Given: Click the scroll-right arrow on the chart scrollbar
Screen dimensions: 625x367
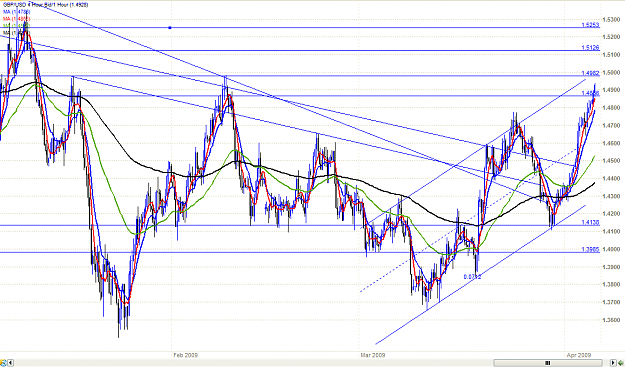Looking at the screenshot, I should coord(613,362).
